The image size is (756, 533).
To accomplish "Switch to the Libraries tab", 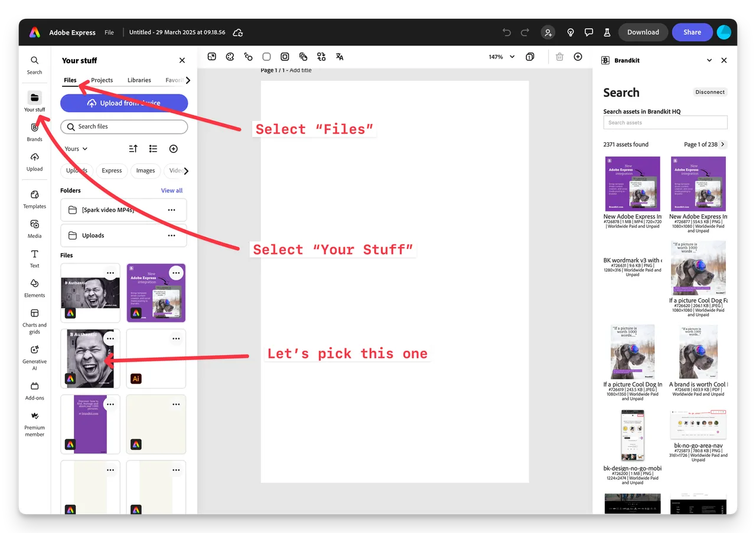I will click(139, 80).
